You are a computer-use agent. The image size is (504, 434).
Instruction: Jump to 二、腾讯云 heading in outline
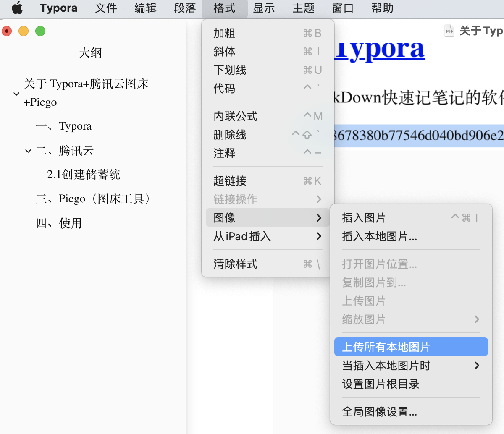tap(65, 151)
